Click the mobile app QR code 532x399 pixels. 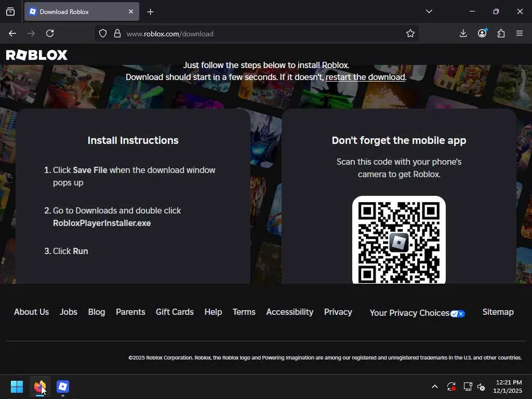(x=399, y=240)
